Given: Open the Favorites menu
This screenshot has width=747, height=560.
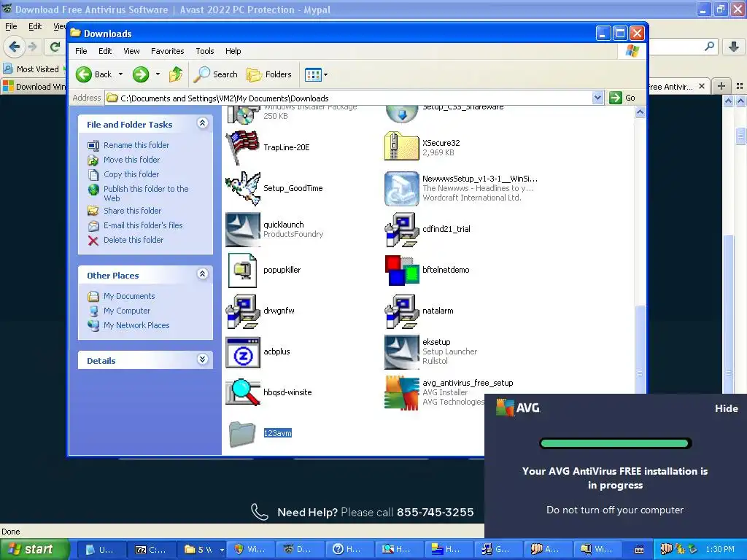Looking at the screenshot, I should coord(167,51).
